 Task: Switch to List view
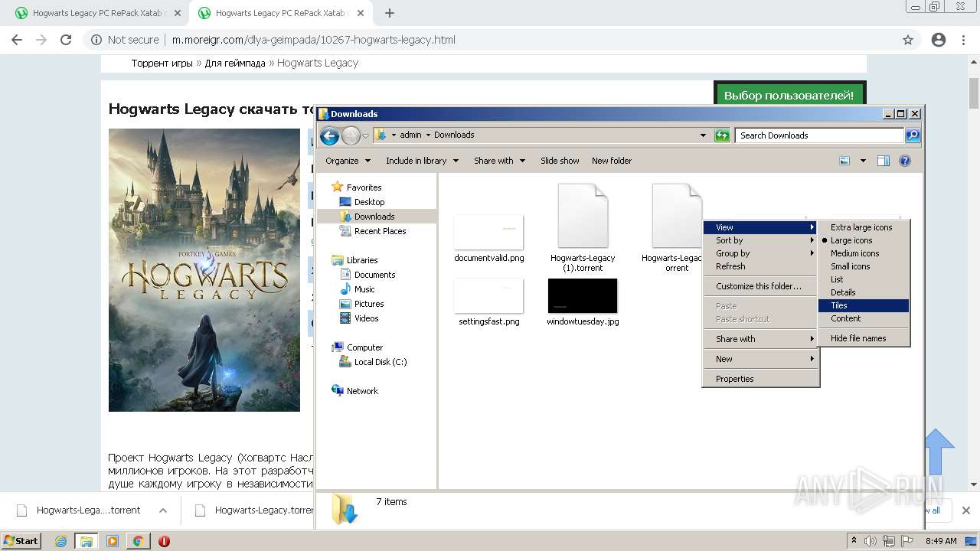[x=864, y=279]
